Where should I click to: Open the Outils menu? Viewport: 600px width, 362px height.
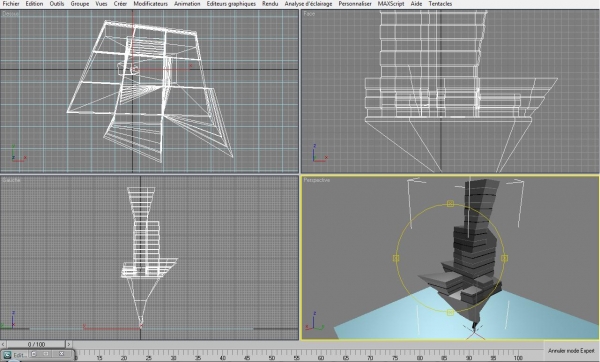(x=57, y=4)
